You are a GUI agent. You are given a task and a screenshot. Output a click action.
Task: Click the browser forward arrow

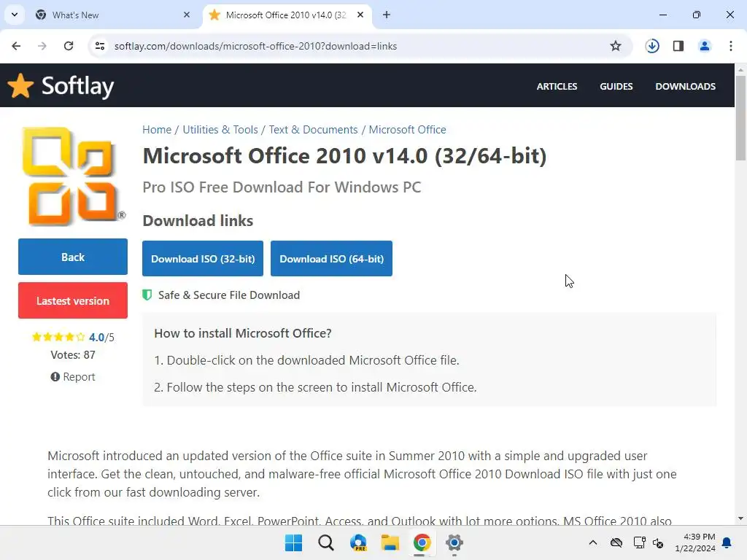[x=42, y=46]
